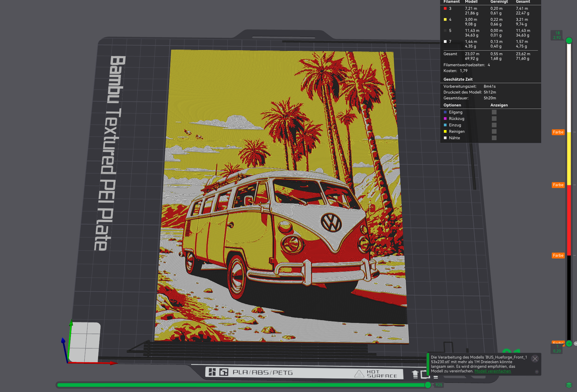Click the yellow segment of layer slider
577x392 pixels.
tap(569, 159)
